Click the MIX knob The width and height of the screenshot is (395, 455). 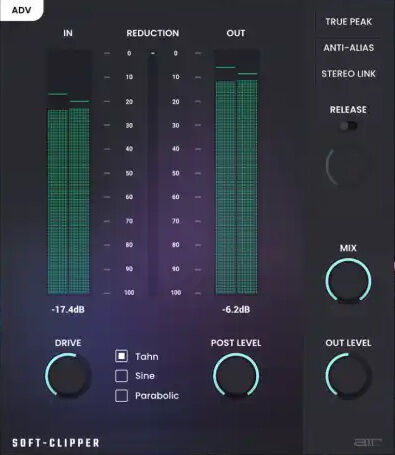pyautogui.click(x=348, y=281)
